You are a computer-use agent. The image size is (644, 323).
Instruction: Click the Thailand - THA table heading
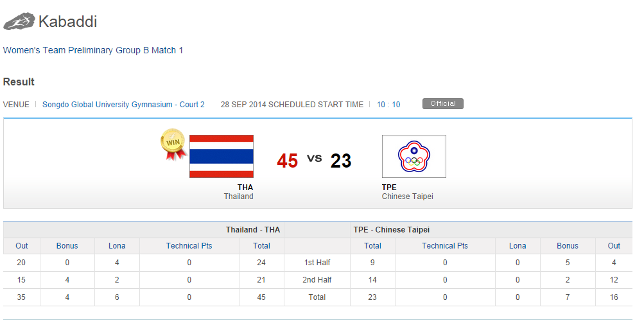[x=252, y=230]
